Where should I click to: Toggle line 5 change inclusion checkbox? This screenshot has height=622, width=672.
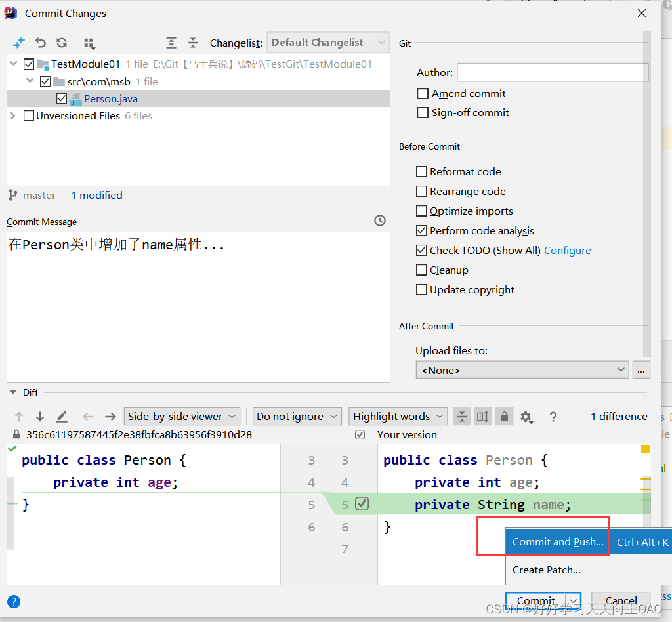tap(362, 504)
